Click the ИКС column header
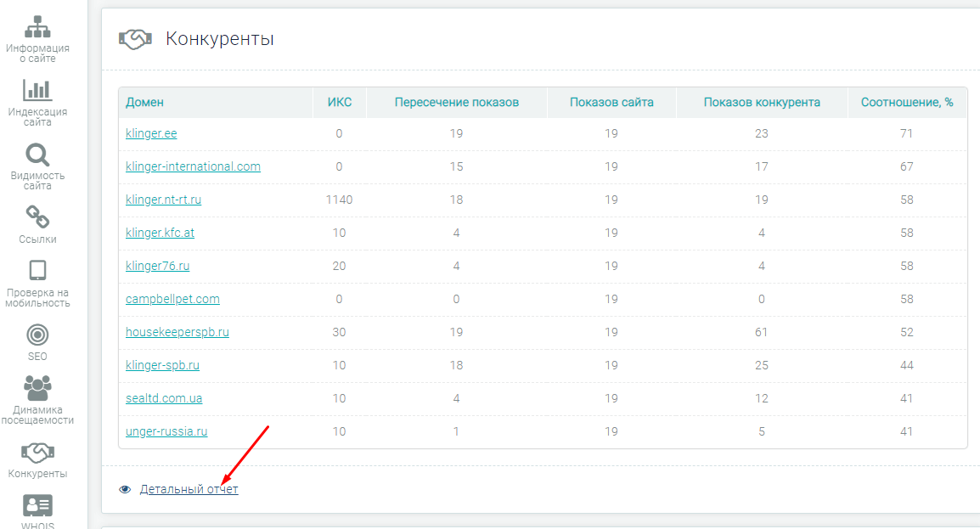The width and height of the screenshot is (980, 529). pyautogui.click(x=339, y=103)
